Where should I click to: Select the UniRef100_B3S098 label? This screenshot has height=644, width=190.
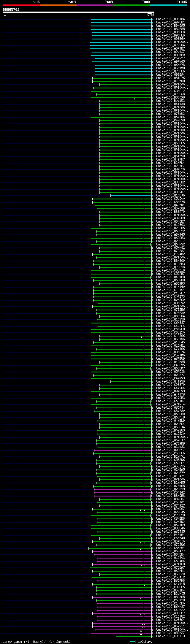pos(170,98)
